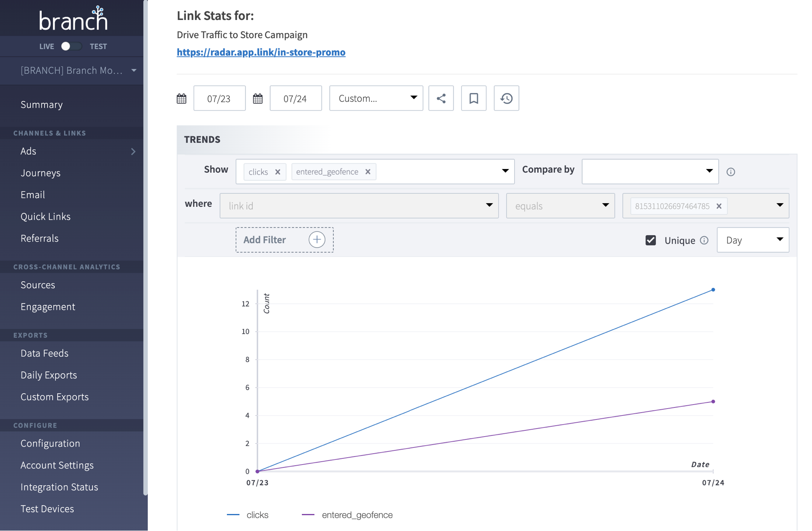812x531 pixels.
Task: Click the 07/23 start date field
Action: coord(219,98)
